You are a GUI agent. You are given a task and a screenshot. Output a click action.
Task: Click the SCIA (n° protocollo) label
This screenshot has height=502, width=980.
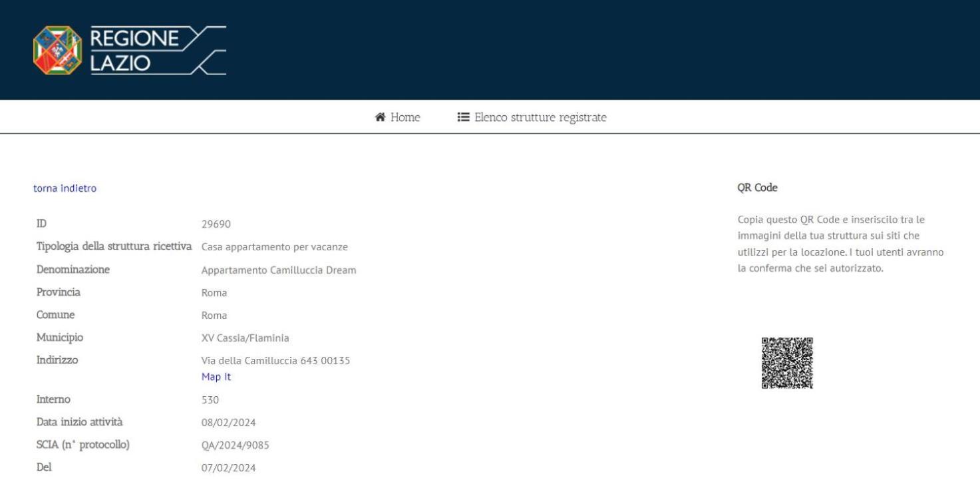tap(82, 445)
